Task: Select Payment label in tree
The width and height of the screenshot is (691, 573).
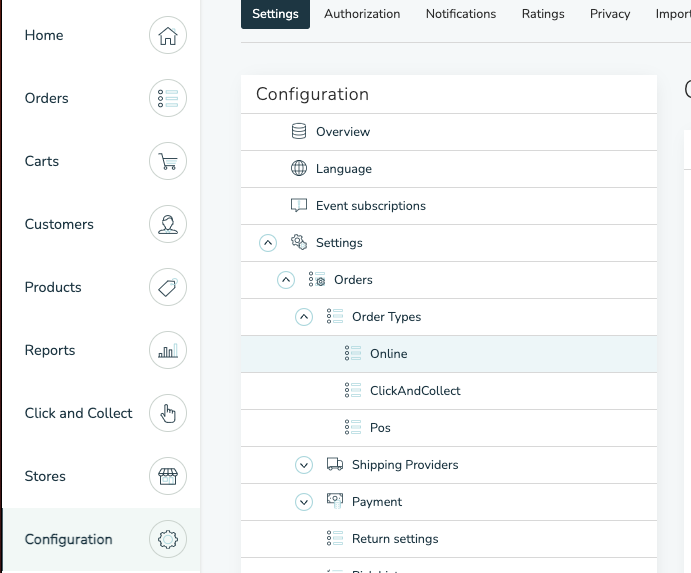Action: [377, 502]
